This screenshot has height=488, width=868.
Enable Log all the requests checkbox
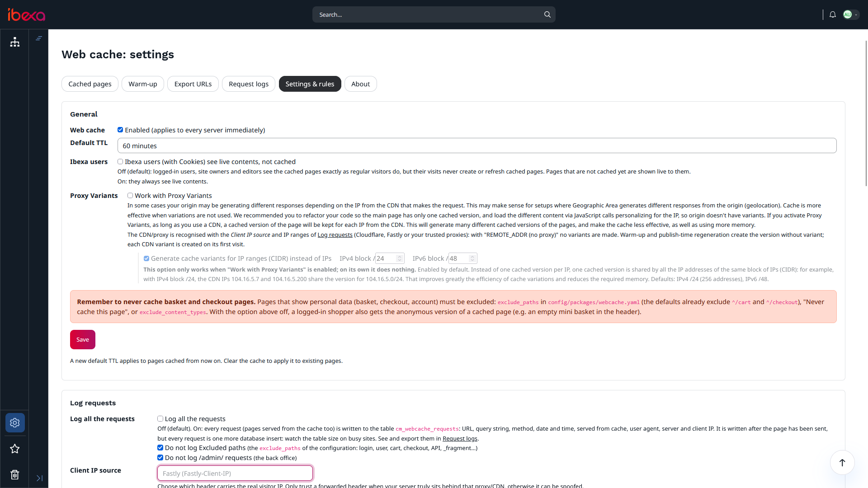pos(160,418)
